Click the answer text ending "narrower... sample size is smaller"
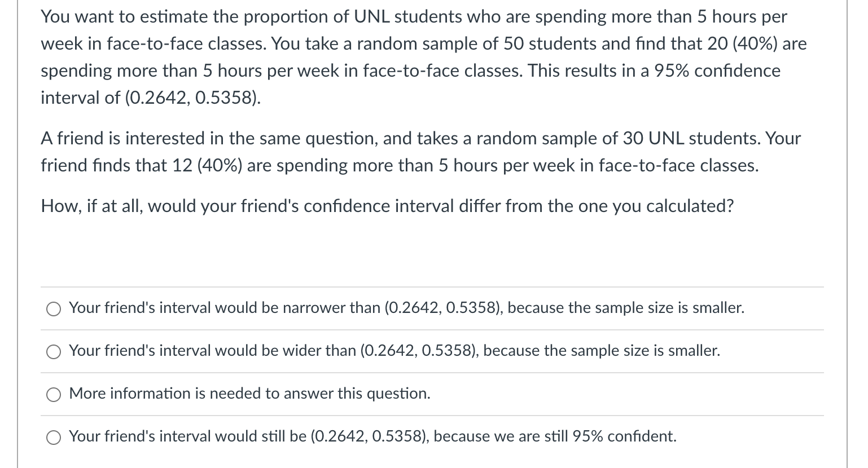 click(x=407, y=308)
